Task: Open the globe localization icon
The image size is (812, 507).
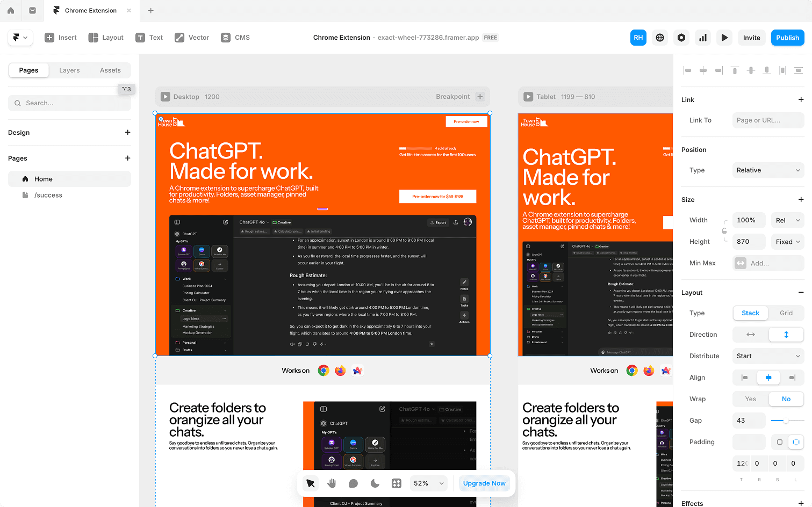Action: click(660, 38)
